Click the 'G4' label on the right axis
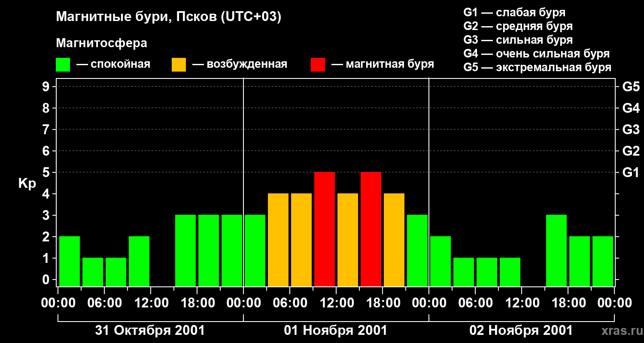The image size is (644, 343). pyautogui.click(x=631, y=108)
